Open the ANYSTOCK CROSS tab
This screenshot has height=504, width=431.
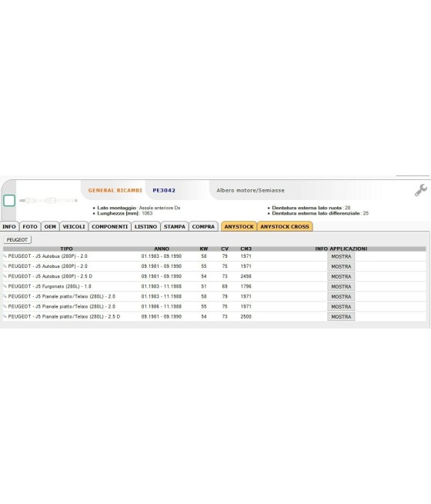pyautogui.click(x=285, y=226)
